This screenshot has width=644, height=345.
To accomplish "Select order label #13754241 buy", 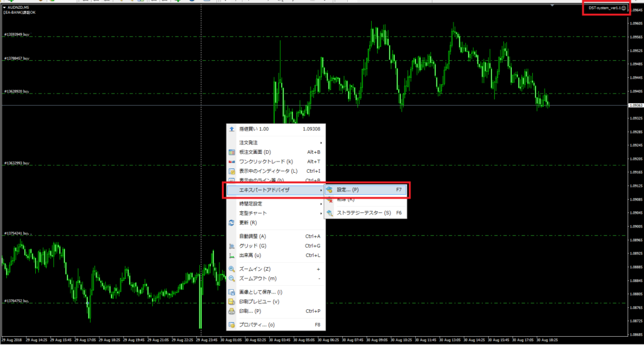I will tap(17, 233).
